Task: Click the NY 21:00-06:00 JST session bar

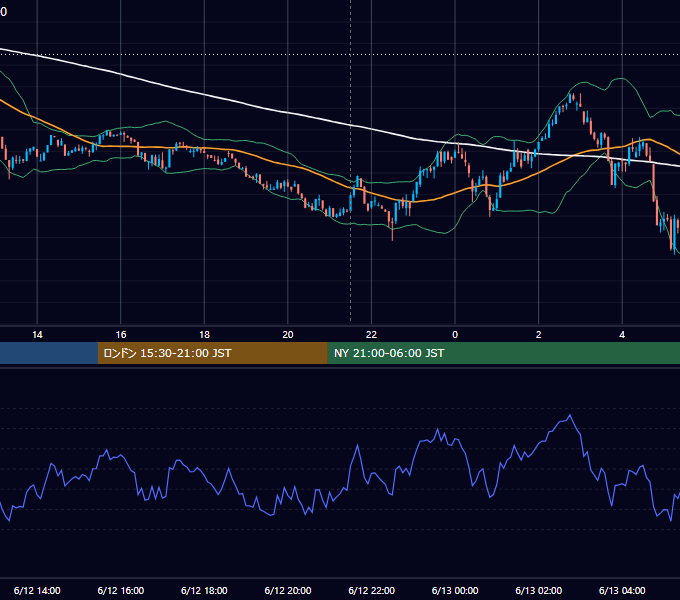Action: point(503,353)
